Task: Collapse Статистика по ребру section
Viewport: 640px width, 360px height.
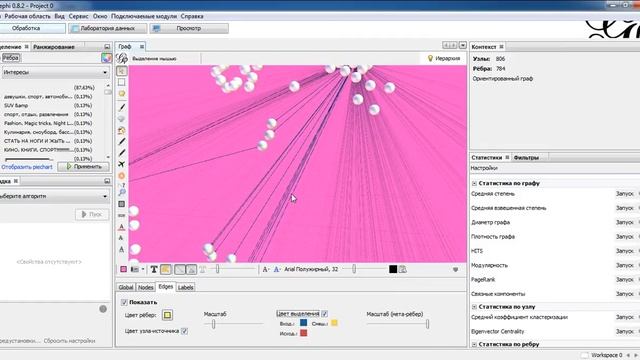Action: pos(474,344)
